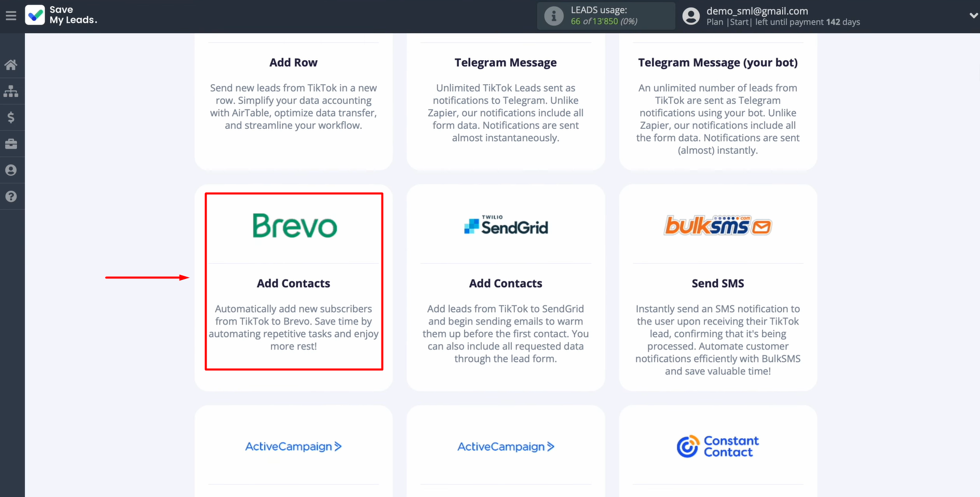
Task: Select the Constant Contact logo
Action: (x=718, y=447)
